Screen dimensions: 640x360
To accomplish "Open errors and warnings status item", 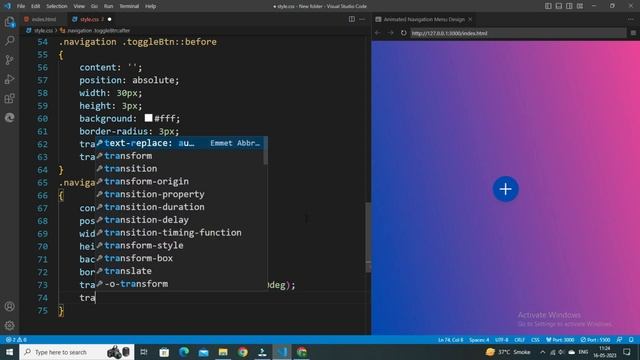I will (16, 340).
